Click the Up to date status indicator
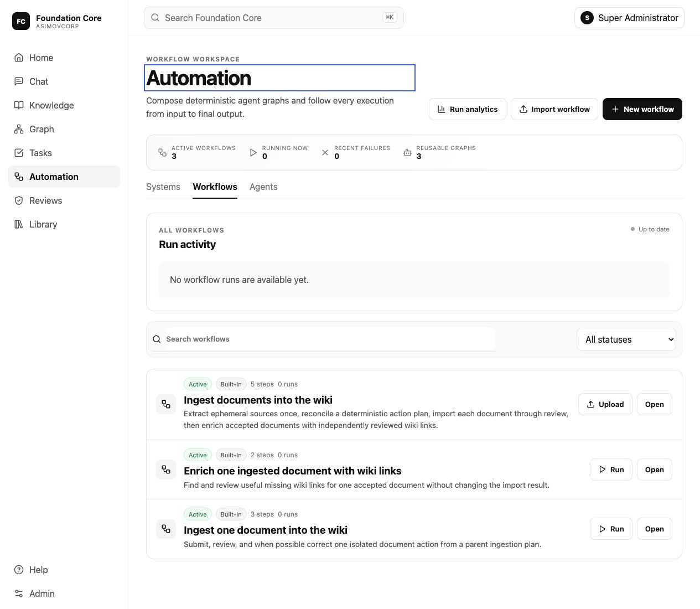 (650, 229)
